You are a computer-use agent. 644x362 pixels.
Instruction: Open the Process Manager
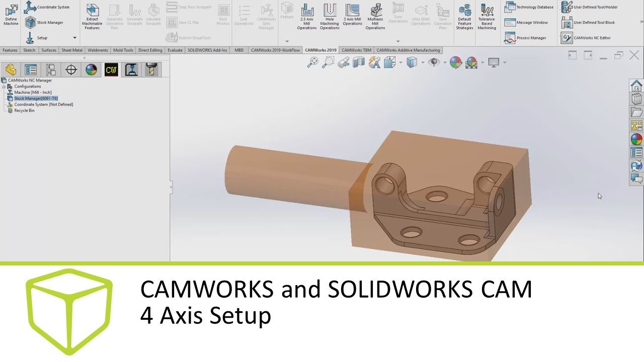(525, 38)
